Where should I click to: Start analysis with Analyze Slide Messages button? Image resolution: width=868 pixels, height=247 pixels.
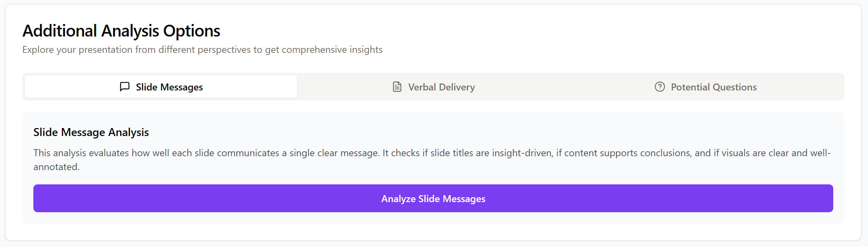[x=433, y=198]
